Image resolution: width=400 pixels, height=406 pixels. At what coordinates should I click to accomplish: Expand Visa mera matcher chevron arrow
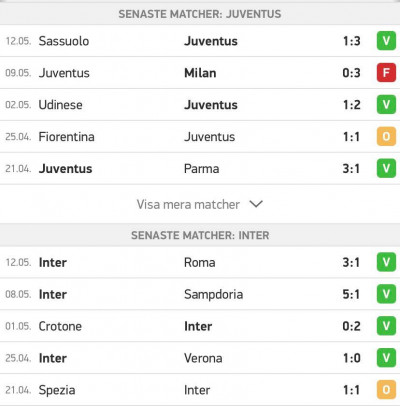tap(256, 204)
